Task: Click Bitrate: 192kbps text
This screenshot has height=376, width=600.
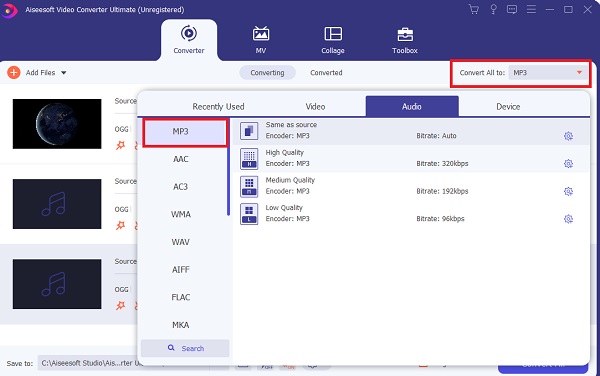Action: (x=442, y=191)
